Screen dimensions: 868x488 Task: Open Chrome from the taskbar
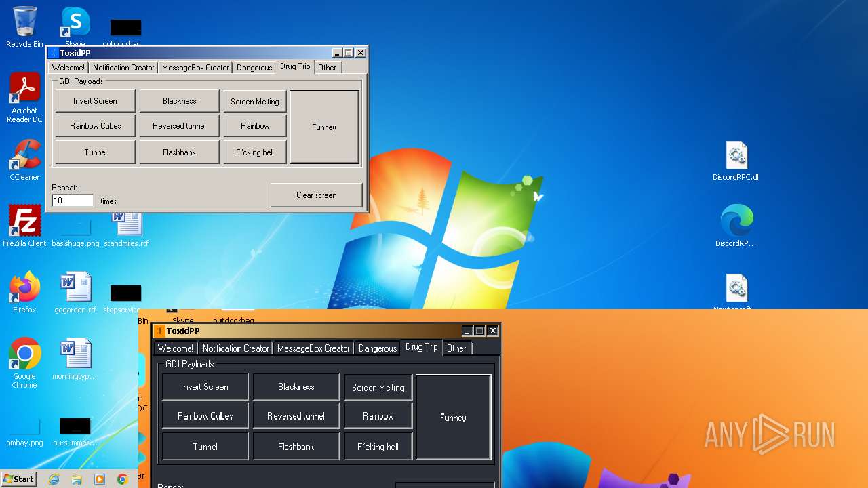122,479
